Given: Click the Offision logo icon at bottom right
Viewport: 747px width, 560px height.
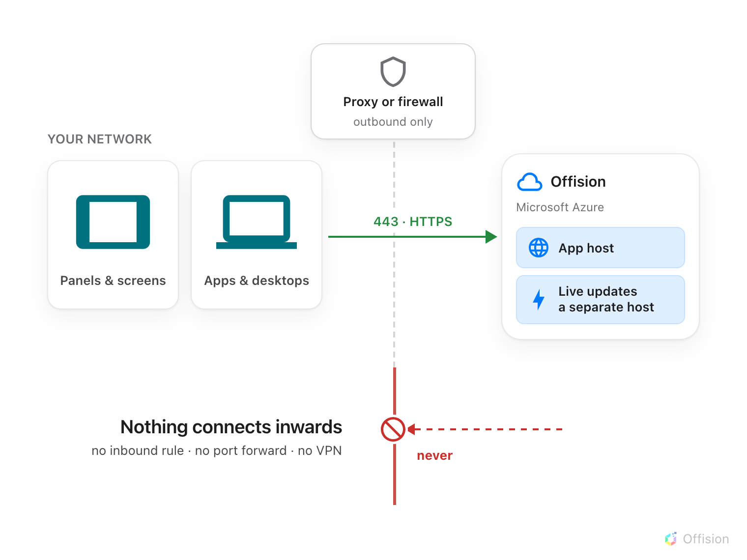Looking at the screenshot, I should coord(671,539).
